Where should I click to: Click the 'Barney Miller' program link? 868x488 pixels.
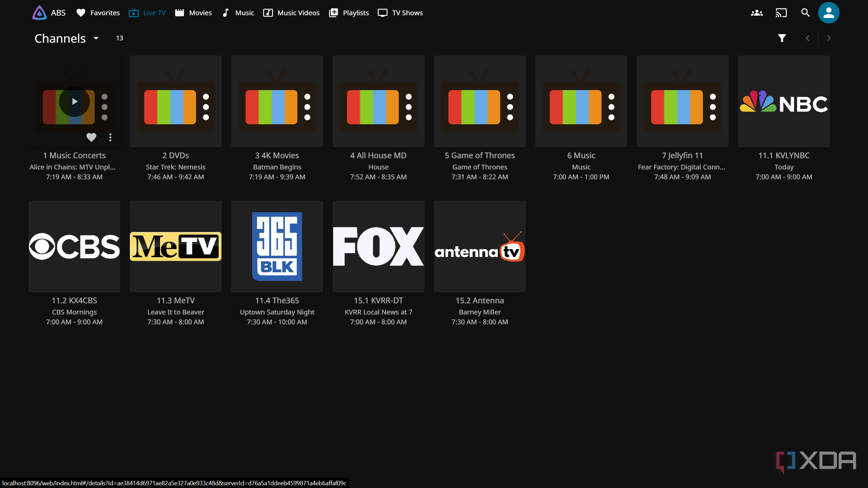(480, 312)
